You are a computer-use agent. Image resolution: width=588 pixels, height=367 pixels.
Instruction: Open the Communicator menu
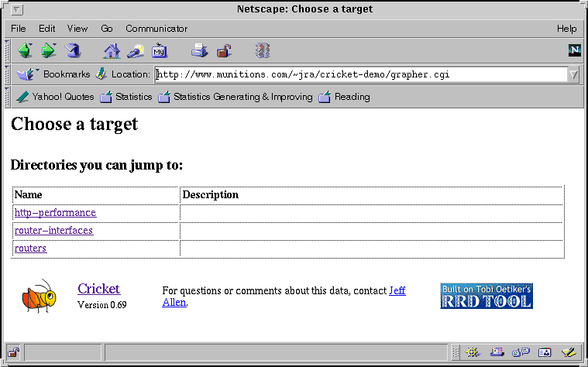[x=156, y=29]
